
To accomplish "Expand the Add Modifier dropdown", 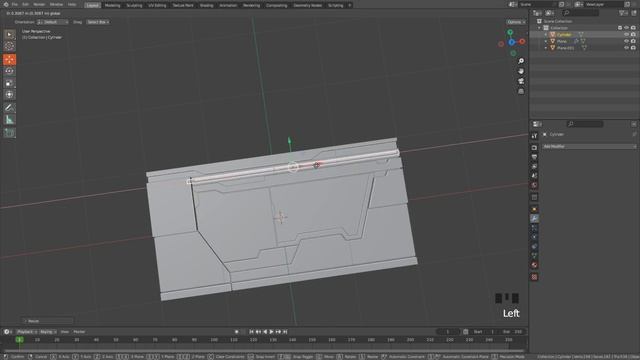I will [589, 146].
